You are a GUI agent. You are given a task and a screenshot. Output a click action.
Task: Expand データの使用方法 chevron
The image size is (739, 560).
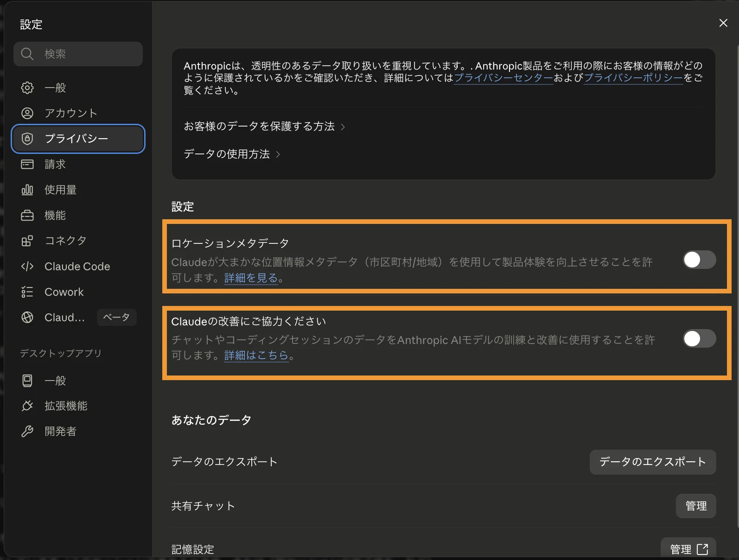click(x=278, y=154)
